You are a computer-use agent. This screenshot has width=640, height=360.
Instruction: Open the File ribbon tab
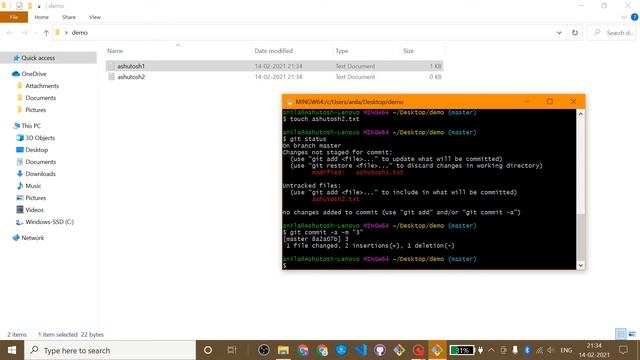click(14, 17)
